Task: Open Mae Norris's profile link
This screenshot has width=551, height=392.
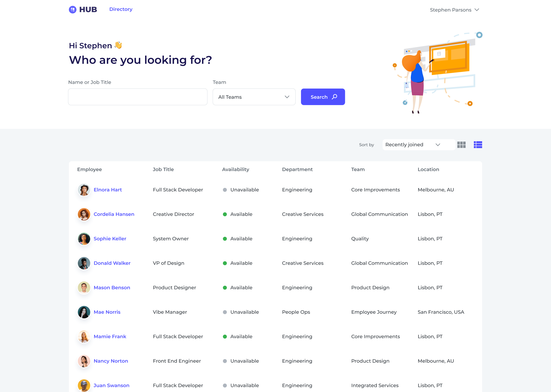Action: (x=107, y=312)
